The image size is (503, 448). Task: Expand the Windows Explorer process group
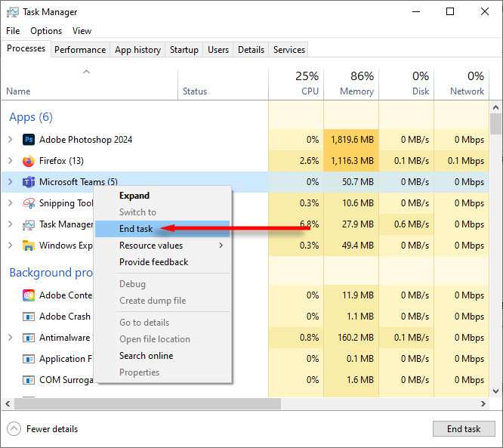[11, 246]
